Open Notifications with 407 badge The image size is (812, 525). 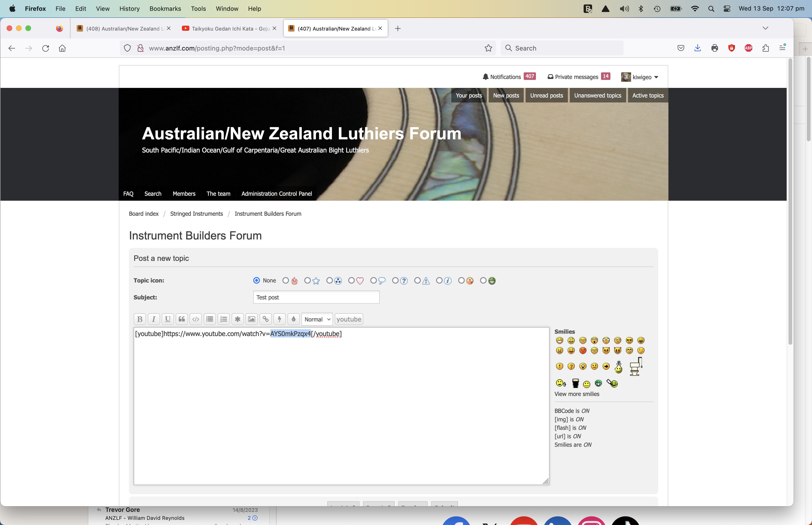509,77
